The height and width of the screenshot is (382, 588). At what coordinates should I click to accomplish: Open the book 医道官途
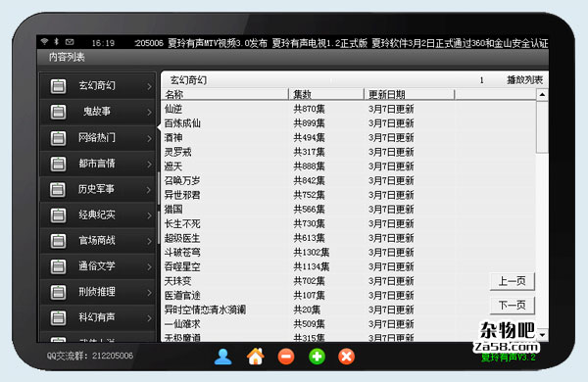point(182,296)
